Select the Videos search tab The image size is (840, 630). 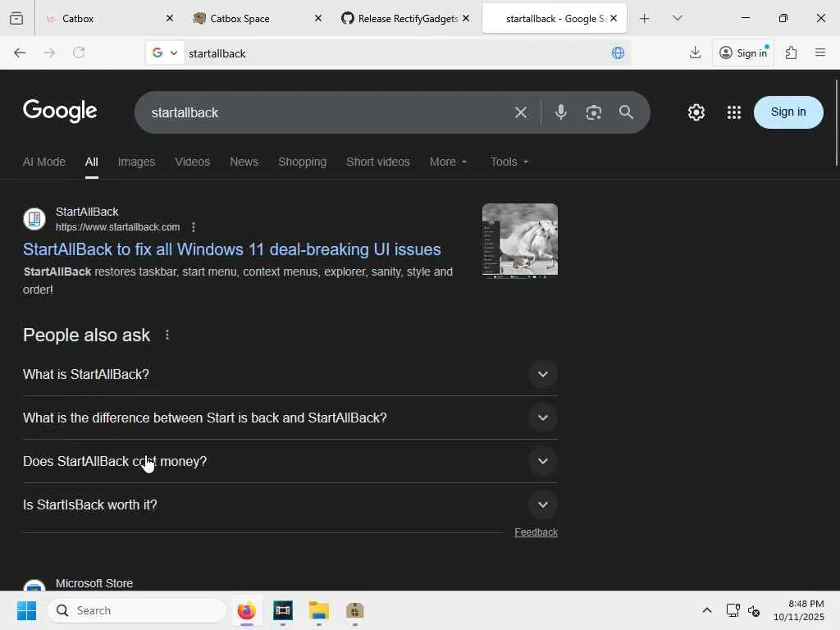(192, 162)
